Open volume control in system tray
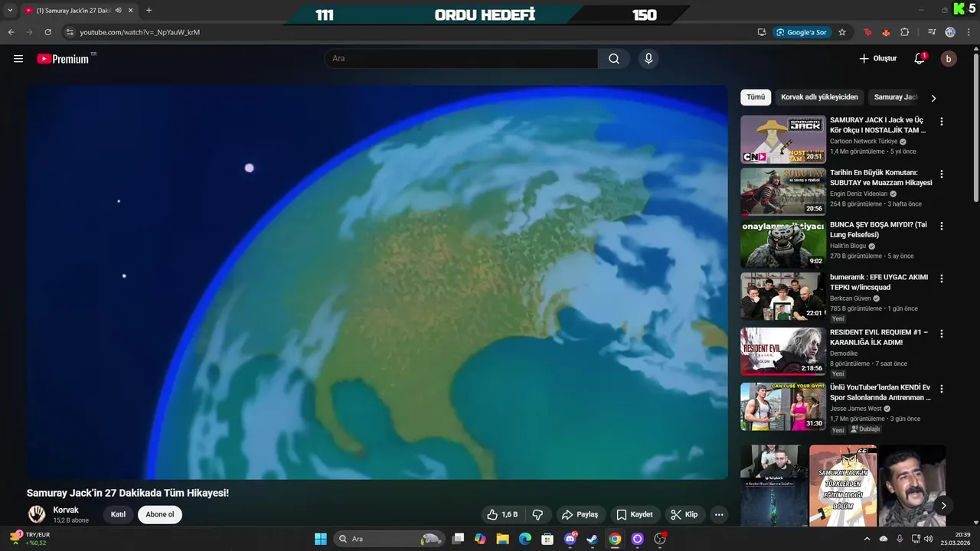Screen dimensions: 980x551 928,539
